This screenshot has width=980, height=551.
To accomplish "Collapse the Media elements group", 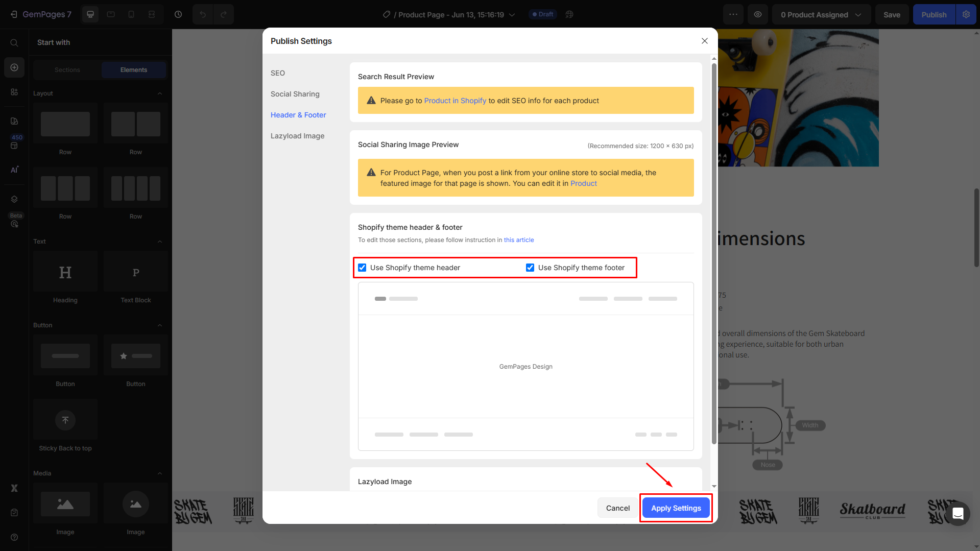I will click(x=160, y=473).
